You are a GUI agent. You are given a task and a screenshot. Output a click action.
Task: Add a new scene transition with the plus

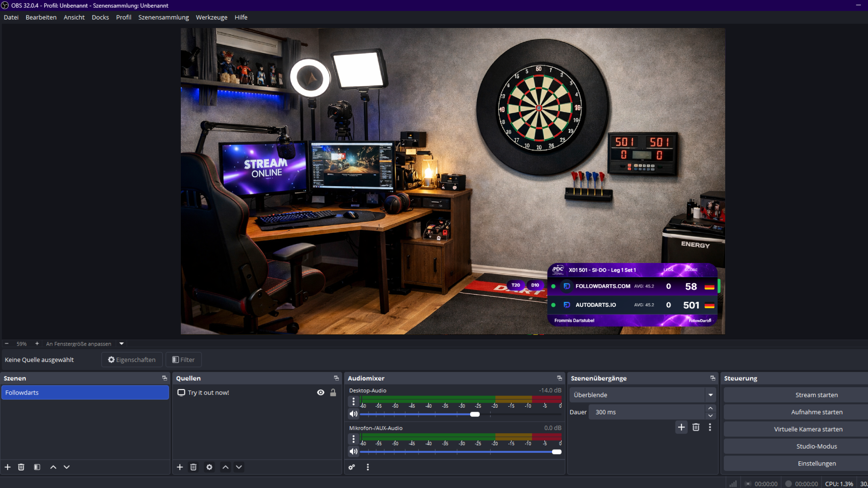point(681,427)
